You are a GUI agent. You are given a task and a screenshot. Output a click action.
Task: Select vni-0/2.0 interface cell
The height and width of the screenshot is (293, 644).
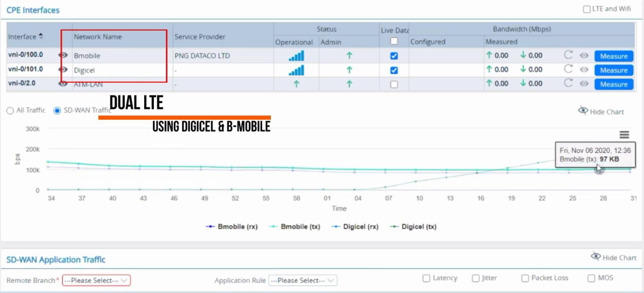(22, 83)
